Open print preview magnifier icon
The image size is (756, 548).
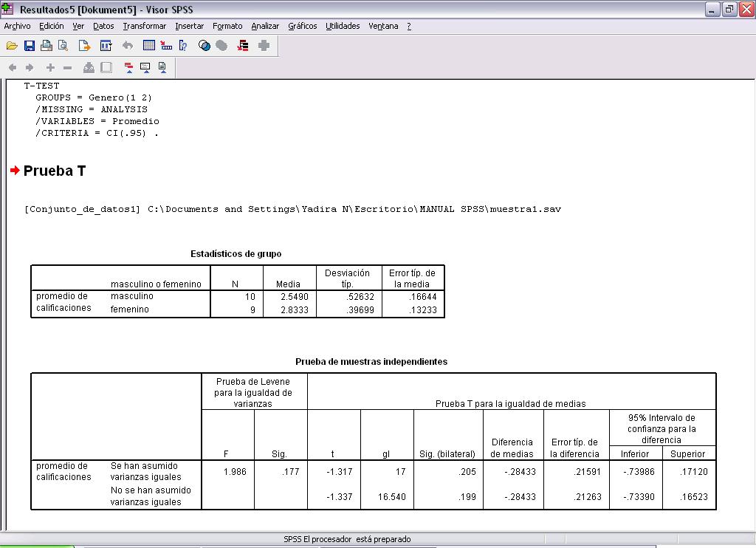(63, 46)
